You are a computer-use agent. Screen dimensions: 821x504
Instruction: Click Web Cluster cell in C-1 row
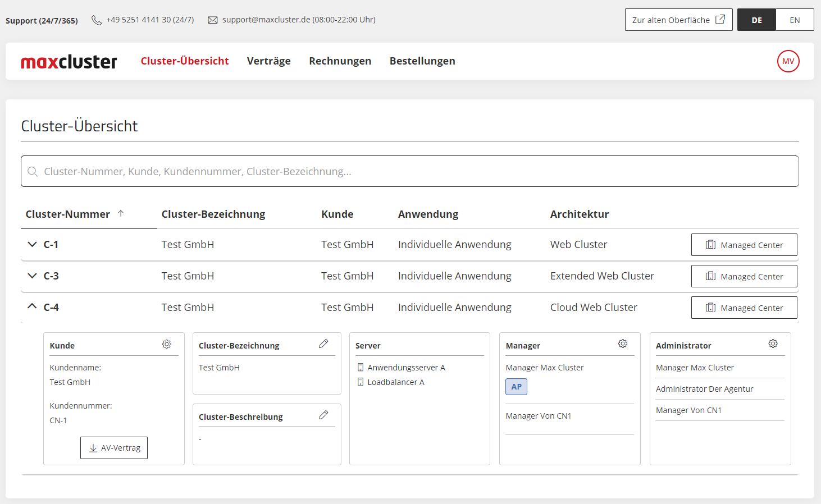pyautogui.click(x=578, y=244)
